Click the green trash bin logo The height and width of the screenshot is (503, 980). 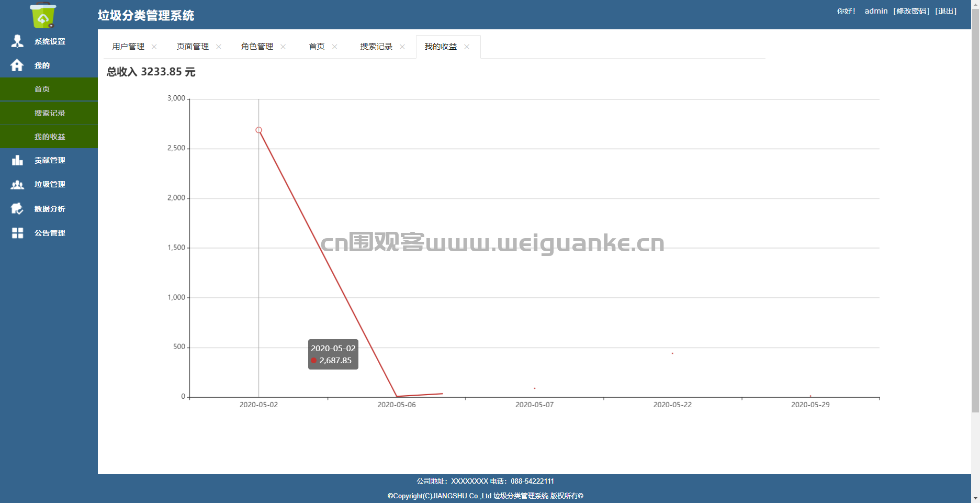click(x=43, y=15)
